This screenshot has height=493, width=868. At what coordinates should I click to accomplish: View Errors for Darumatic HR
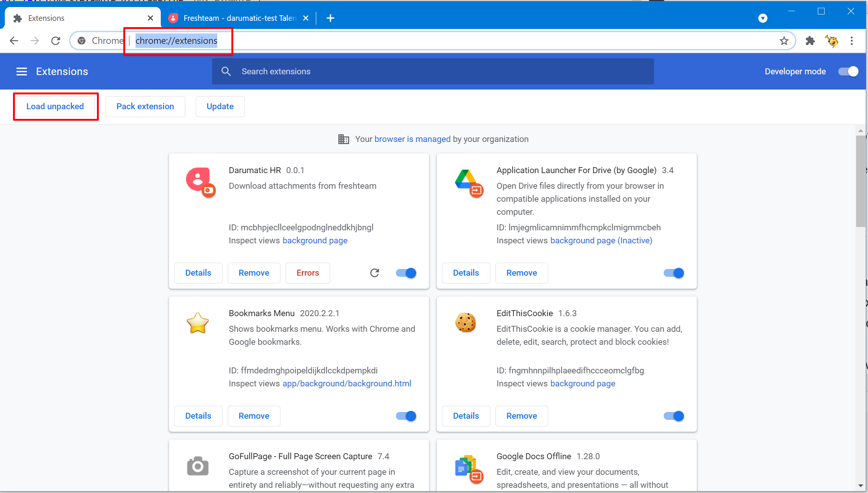[x=308, y=273]
